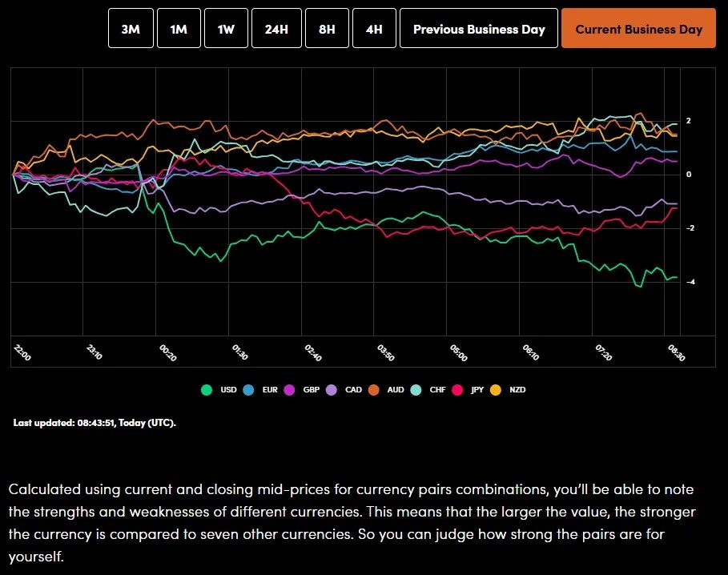Click the blue EUR legend dot
This screenshot has width=728, height=575.
coord(249,390)
